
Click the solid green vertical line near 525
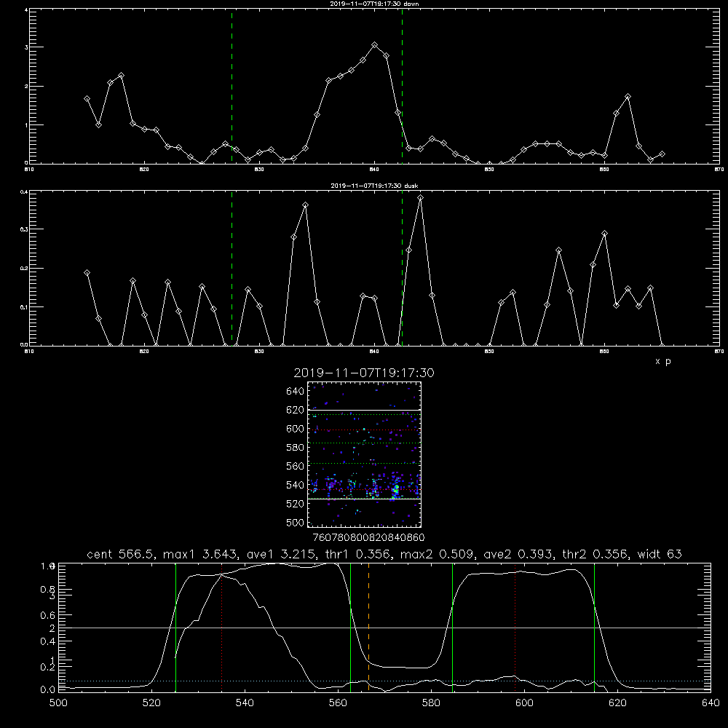point(176,628)
